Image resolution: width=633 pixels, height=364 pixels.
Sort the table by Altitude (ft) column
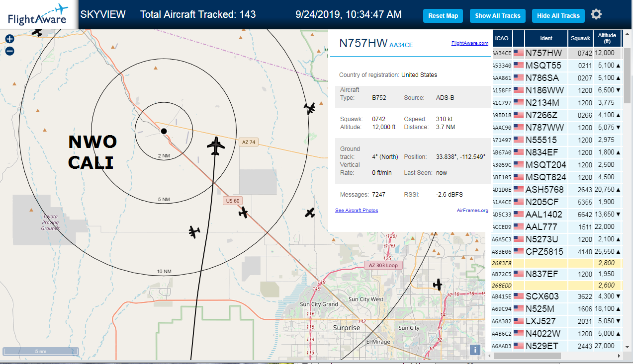coord(607,38)
